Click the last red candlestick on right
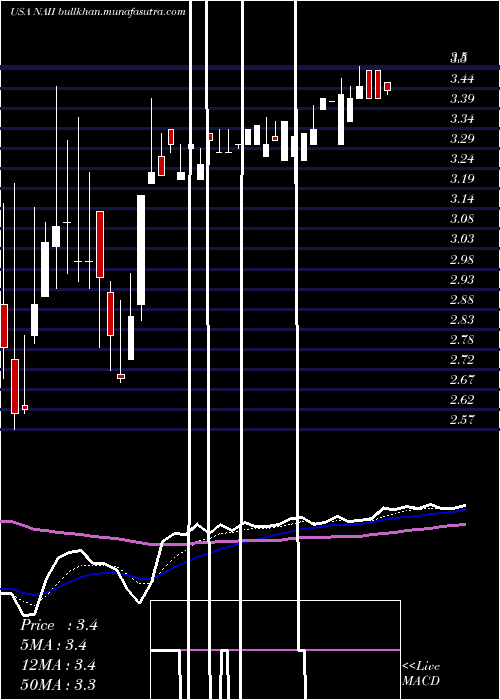 [388, 87]
